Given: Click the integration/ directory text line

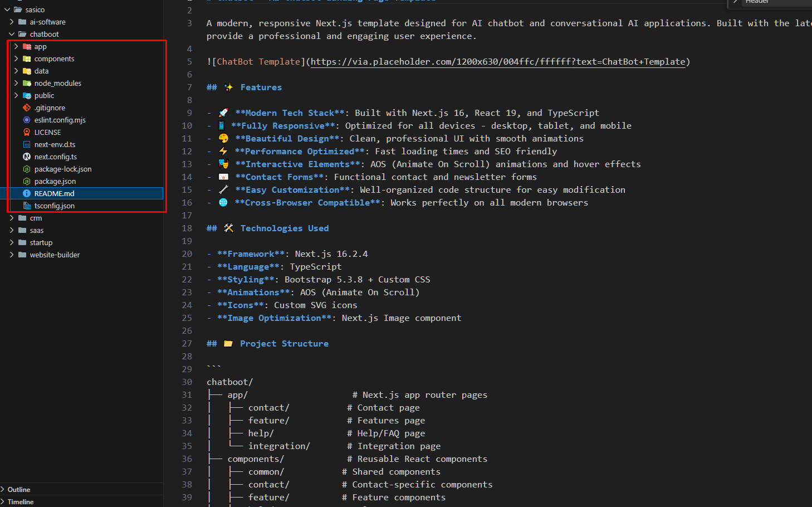Looking at the screenshot, I should 279,446.
